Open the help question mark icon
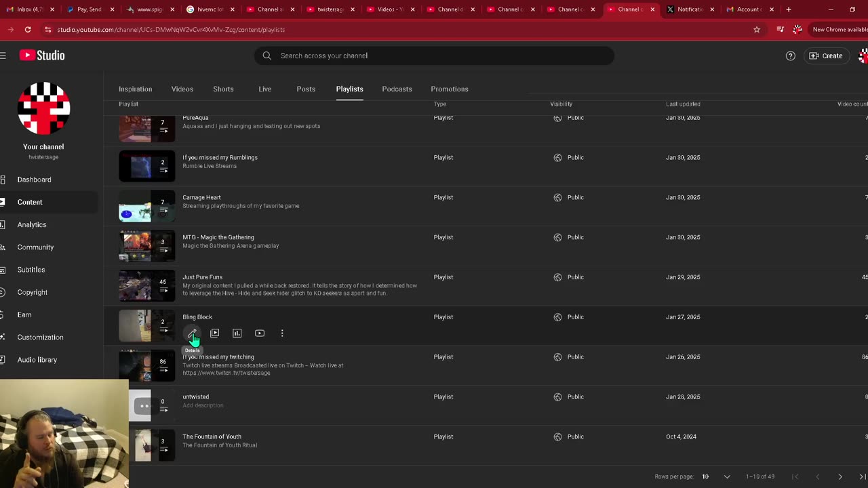 790,56
